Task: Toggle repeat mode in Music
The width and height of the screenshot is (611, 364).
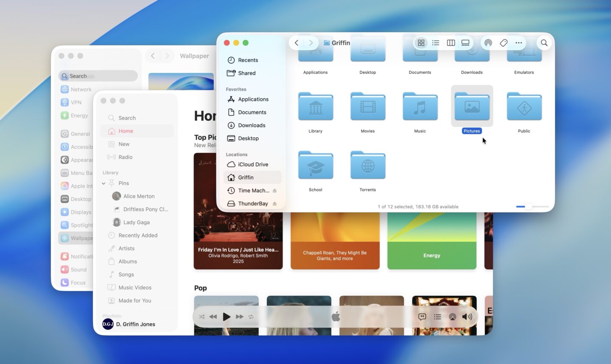Action: click(x=251, y=317)
